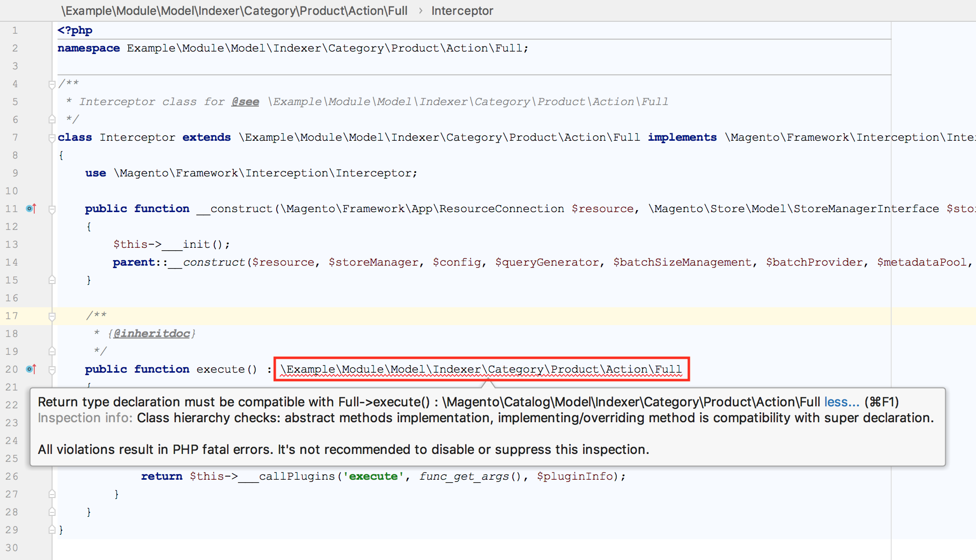Click fold end marker on line 6

pyautogui.click(x=52, y=119)
